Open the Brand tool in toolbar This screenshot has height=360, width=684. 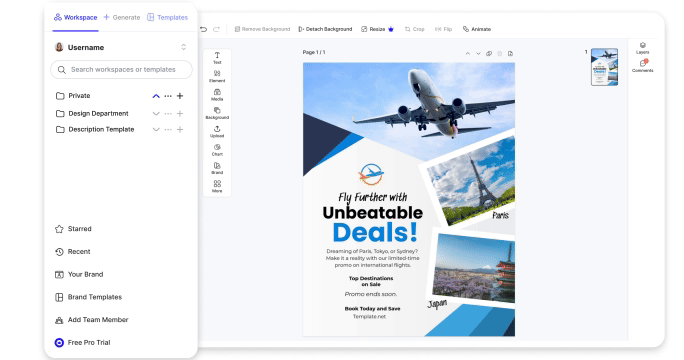(217, 168)
